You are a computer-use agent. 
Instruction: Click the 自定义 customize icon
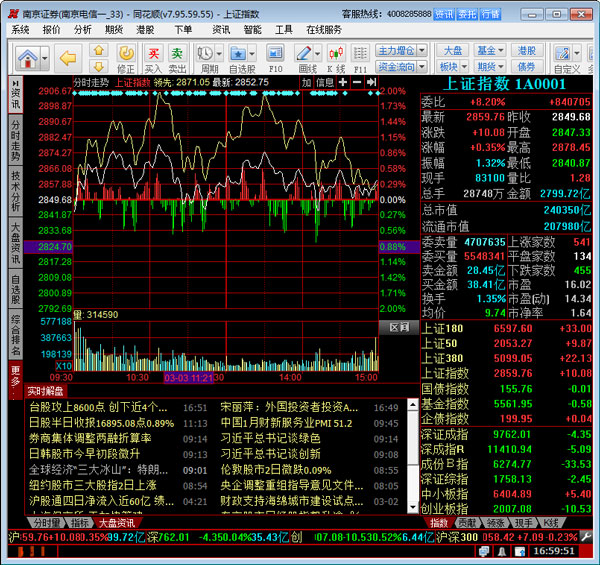562,53
